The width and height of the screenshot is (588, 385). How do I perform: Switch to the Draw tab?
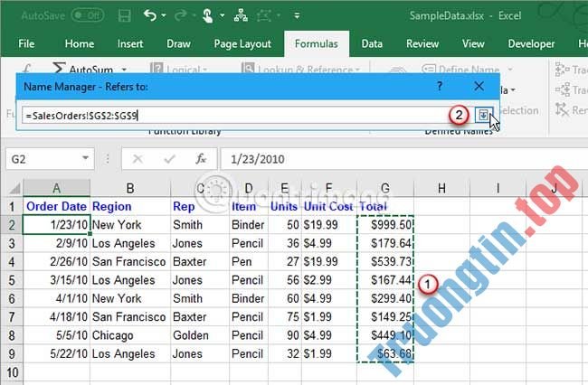tap(178, 43)
